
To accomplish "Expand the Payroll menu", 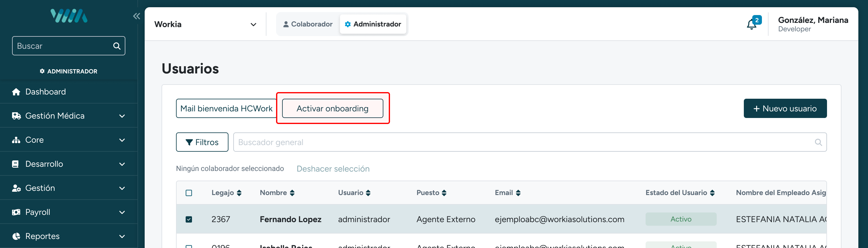I will pyautogui.click(x=122, y=212).
